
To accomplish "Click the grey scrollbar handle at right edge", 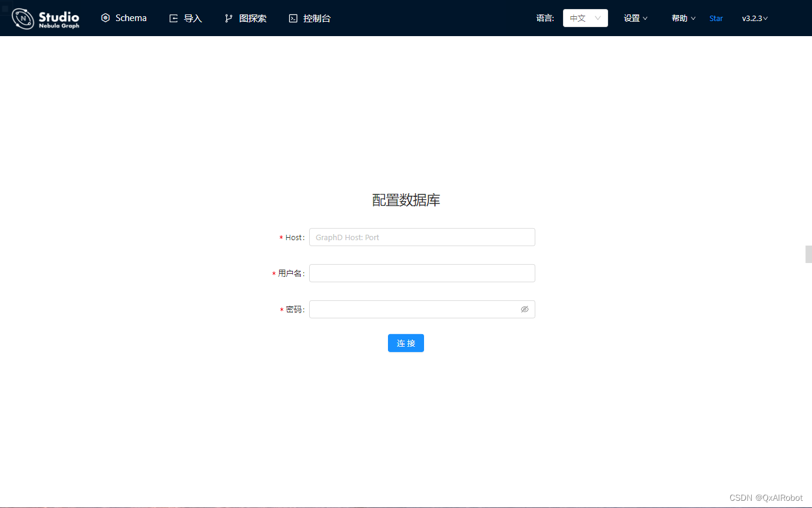I will (x=808, y=254).
